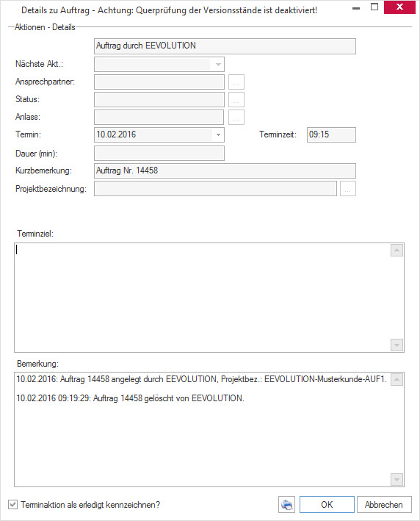Toggle Terminaktion als erledigt kennzeichnen checkbox

pyautogui.click(x=12, y=504)
